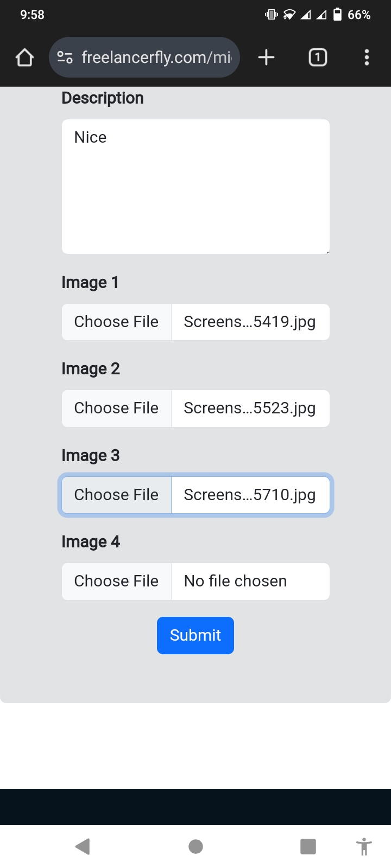
Task: Submit the form with Submit button
Action: 195,635
